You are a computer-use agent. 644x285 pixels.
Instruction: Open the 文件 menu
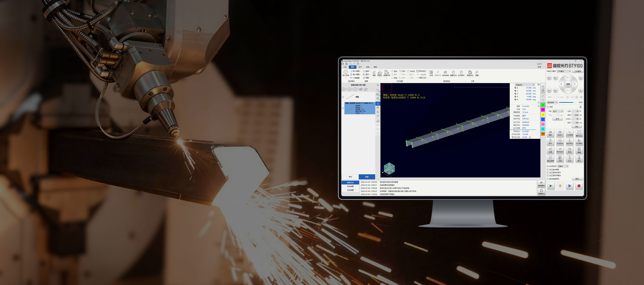(x=345, y=67)
